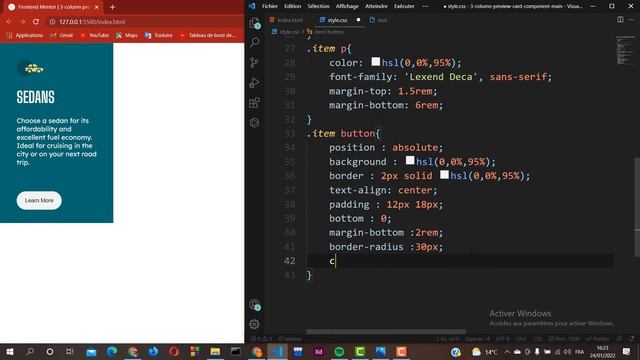Viewport: 640px width, 360px height.
Task: Open a new Chrome tab
Action: tap(112, 7)
